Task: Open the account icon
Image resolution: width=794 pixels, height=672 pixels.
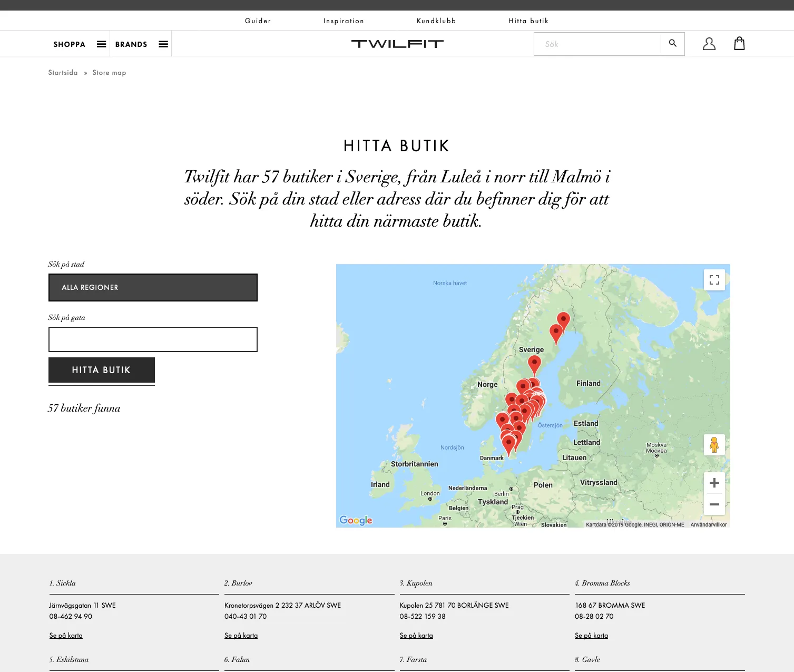Action: [709, 43]
